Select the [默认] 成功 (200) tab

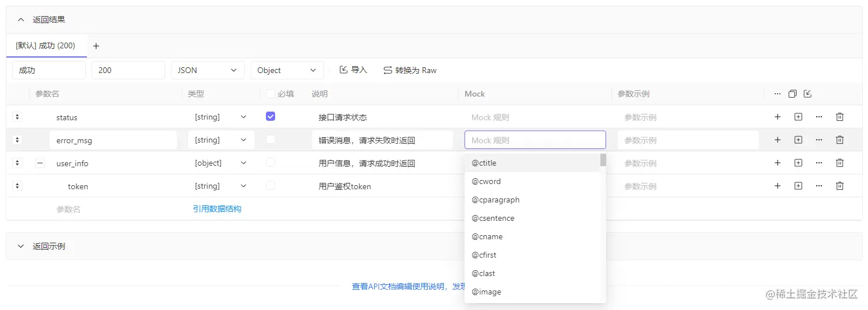(45, 45)
